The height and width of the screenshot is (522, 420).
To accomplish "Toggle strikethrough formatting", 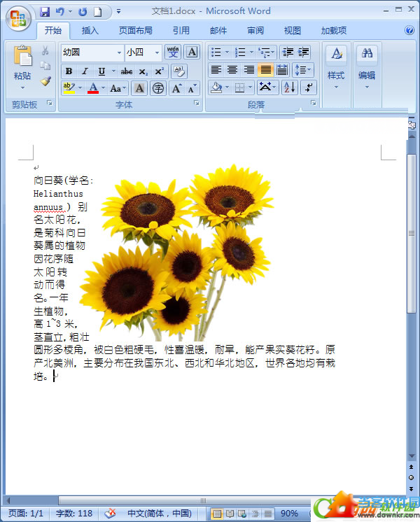I will (x=127, y=71).
